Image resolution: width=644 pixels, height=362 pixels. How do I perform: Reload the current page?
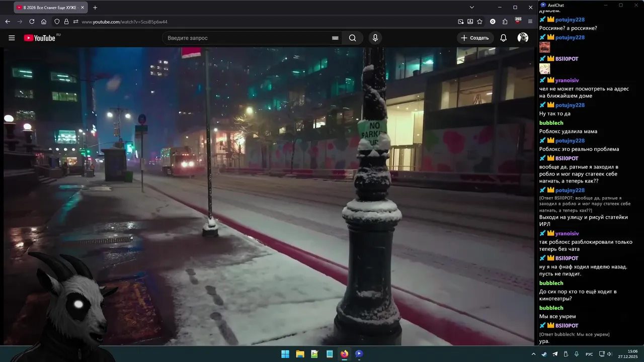32,22
